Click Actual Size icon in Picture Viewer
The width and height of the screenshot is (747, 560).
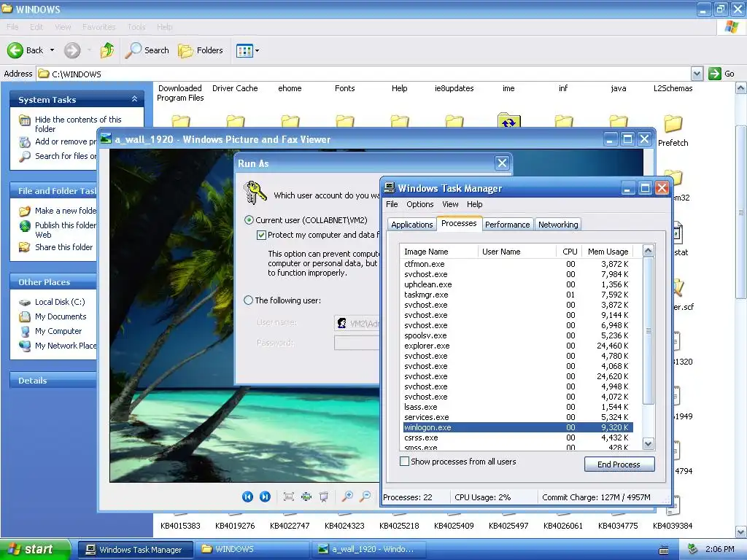point(306,497)
